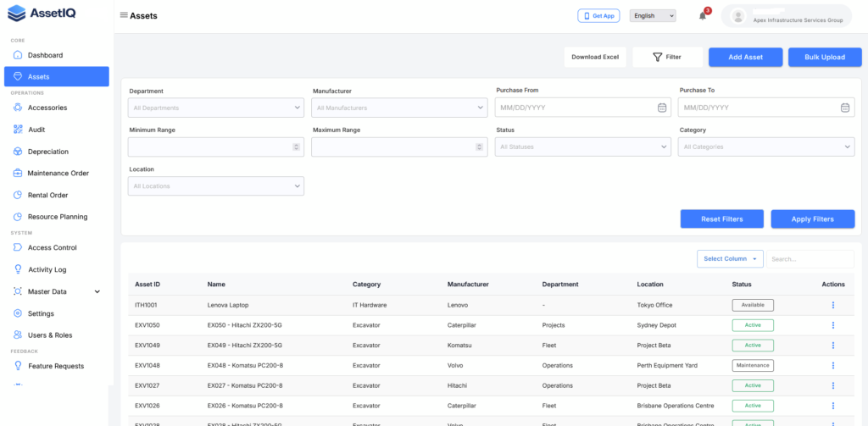Click the Manufacturer column header

tap(468, 285)
